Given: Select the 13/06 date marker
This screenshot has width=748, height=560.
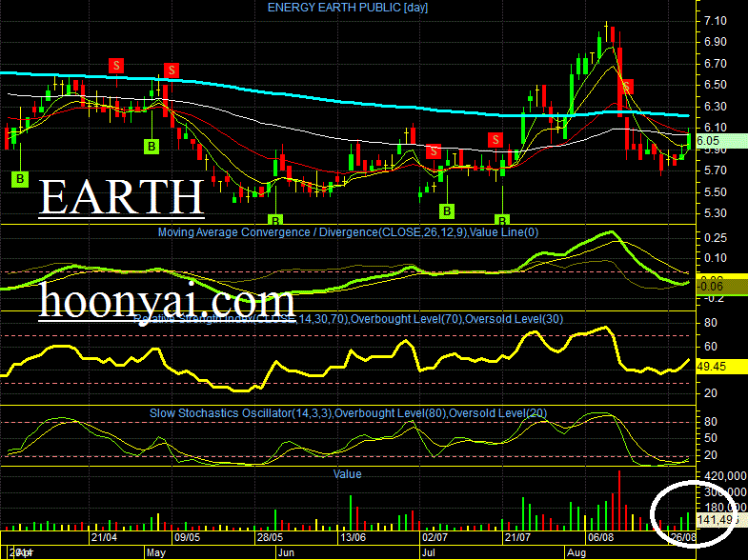Looking at the screenshot, I should [x=353, y=537].
